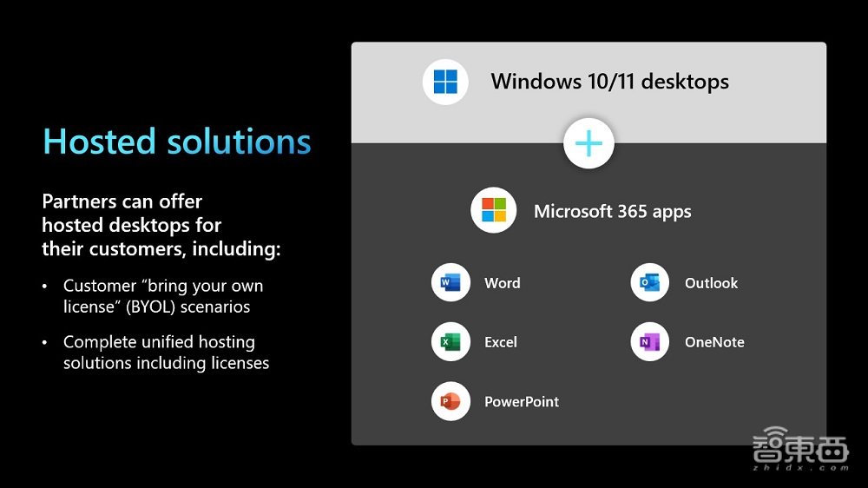Click the "Word" label text
The image size is (868, 488).
[502, 283]
